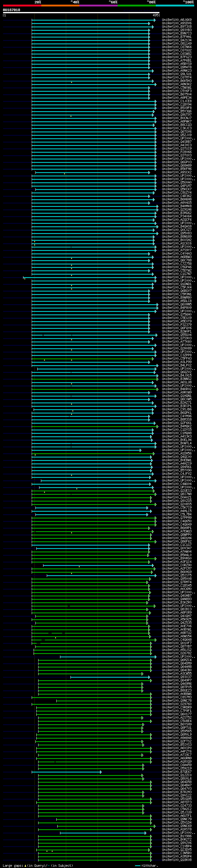Click the cyan ~100% identity legend segment
This screenshot has height=868, width=197.
coord(175,6)
